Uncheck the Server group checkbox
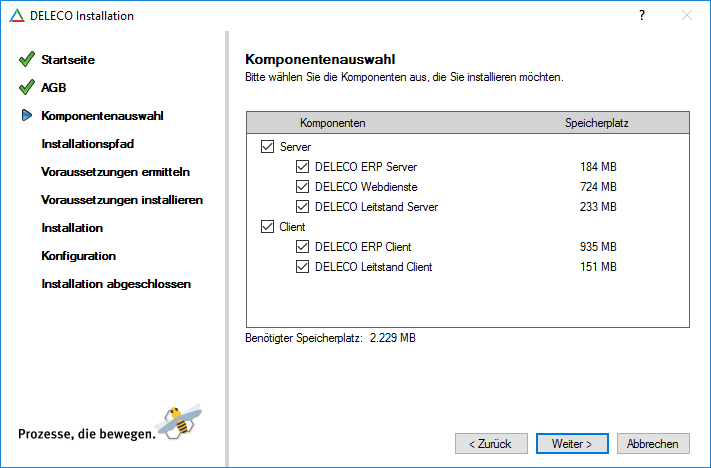Viewport: 711px width, 468px height. pyautogui.click(x=267, y=147)
